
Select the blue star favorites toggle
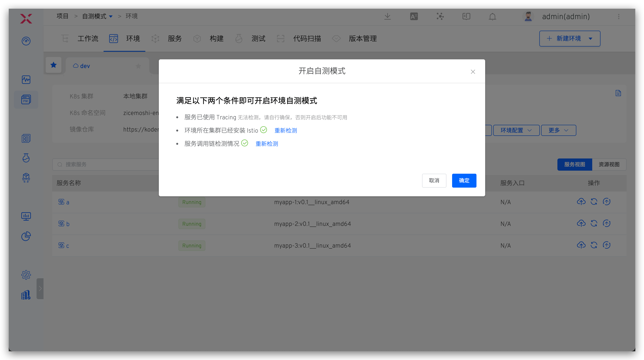(x=54, y=65)
